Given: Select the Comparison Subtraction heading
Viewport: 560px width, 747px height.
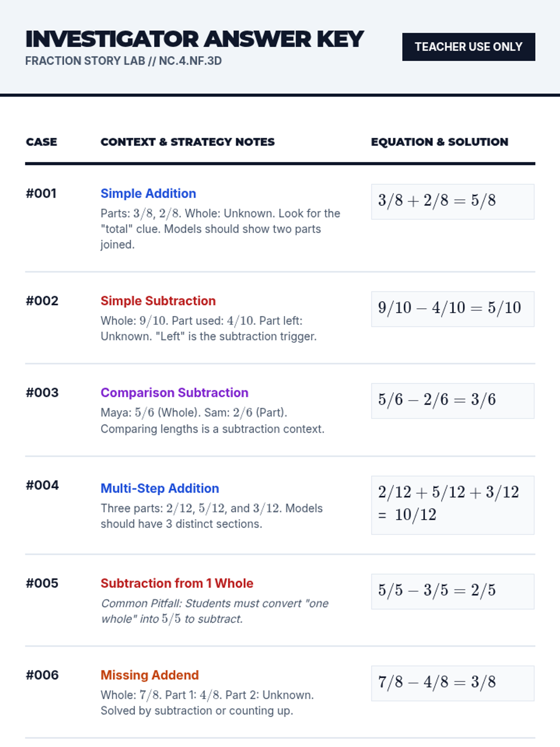Looking at the screenshot, I should click(x=175, y=393).
